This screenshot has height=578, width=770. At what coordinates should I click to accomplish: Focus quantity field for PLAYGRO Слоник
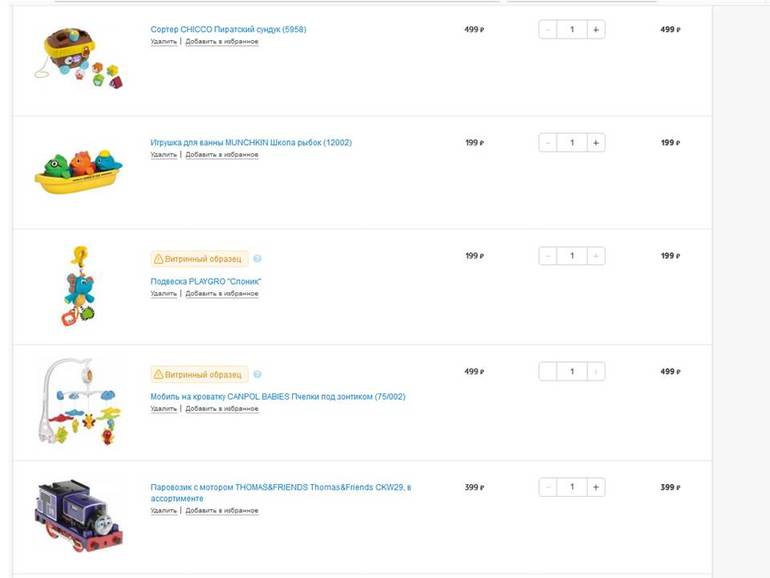click(x=572, y=257)
